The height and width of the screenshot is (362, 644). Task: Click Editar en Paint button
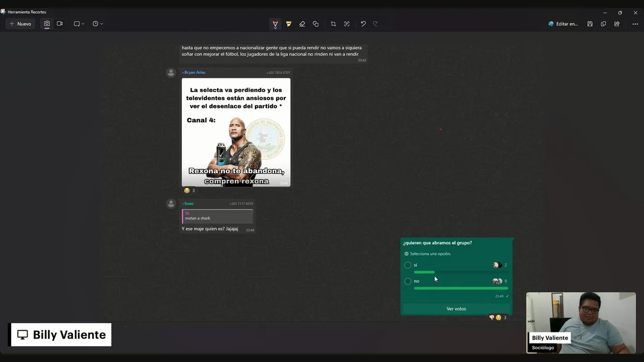[563, 24]
